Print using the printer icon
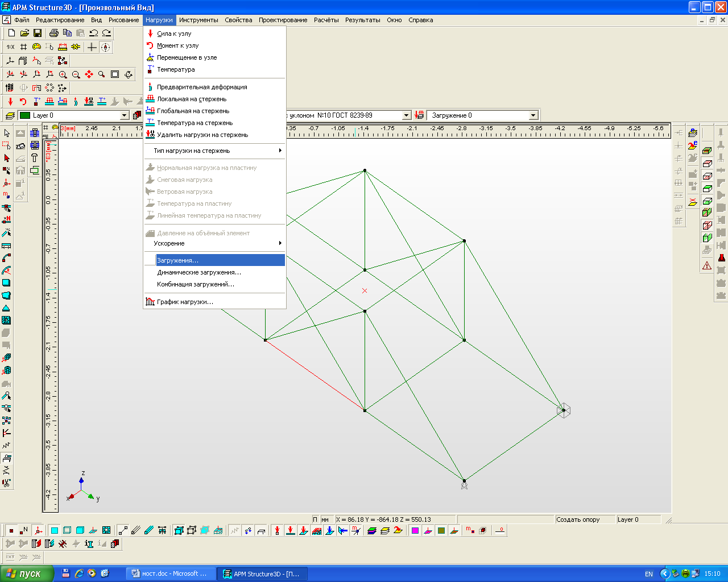728x582 pixels. [54, 33]
